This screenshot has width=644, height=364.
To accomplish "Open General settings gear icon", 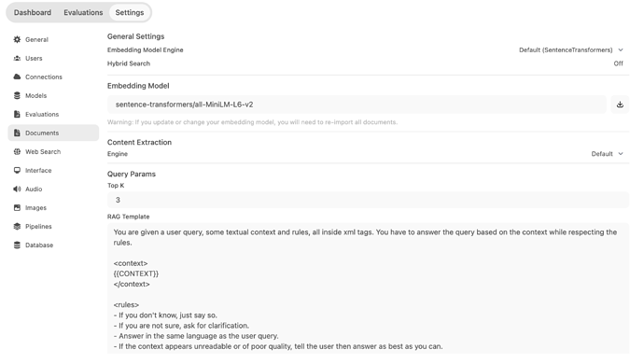I will tap(17, 39).
